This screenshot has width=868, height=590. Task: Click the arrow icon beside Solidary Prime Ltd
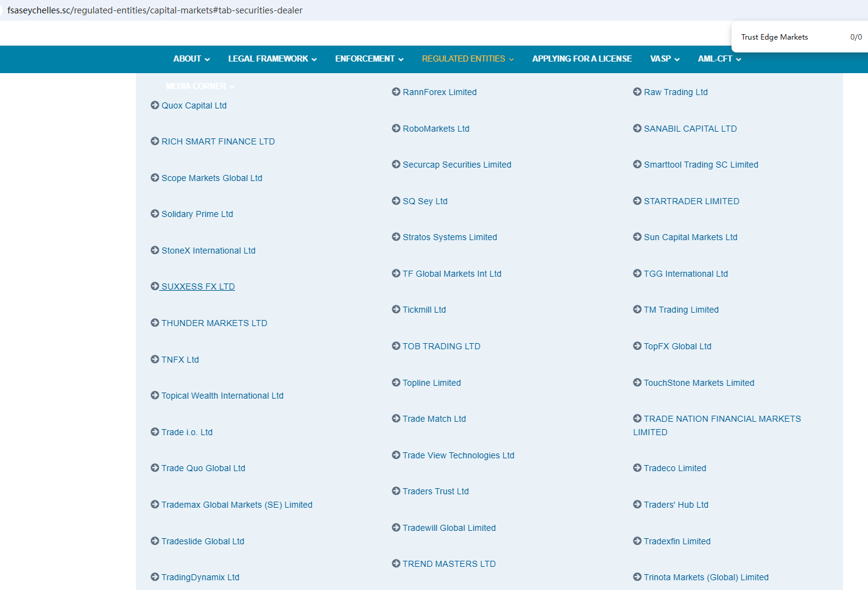tap(155, 214)
